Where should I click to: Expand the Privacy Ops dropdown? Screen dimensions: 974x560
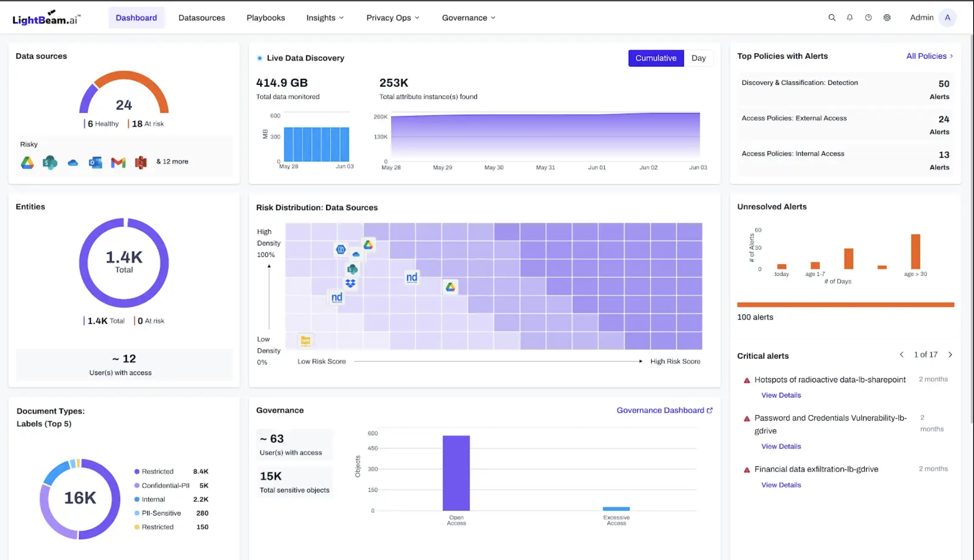pyautogui.click(x=392, y=18)
